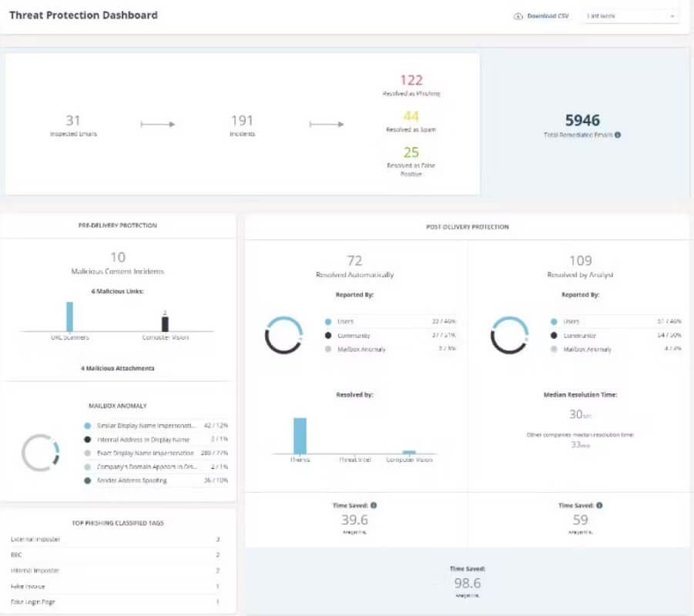Click the Themis bar in Resolved by chart
The height and width of the screenshot is (616, 694).
[x=300, y=436]
